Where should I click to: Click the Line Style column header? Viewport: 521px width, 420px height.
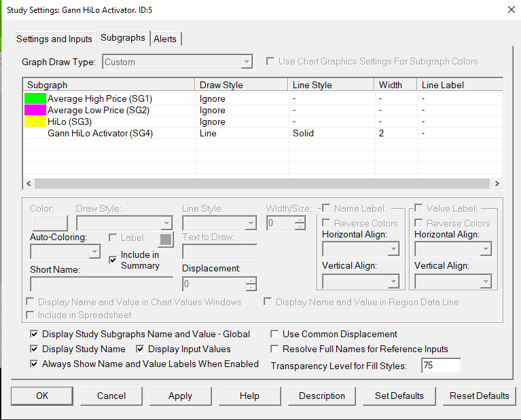[x=331, y=85]
